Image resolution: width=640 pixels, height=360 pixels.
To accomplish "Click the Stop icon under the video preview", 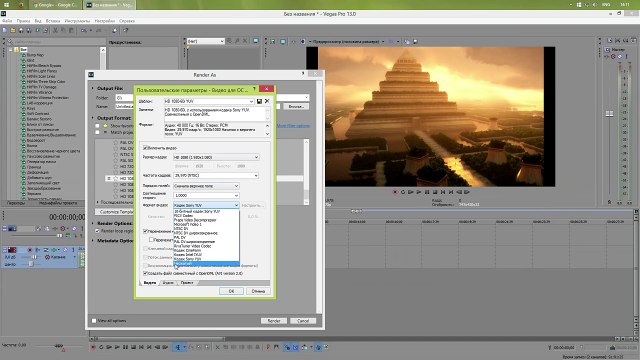I will (x=435, y=192).
